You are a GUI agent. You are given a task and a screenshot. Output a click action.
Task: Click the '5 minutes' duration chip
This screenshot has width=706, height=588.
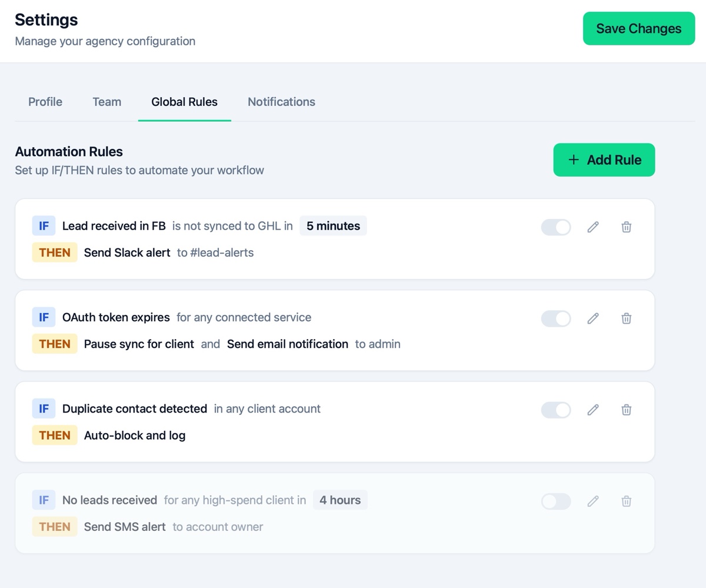click(333, 225)
